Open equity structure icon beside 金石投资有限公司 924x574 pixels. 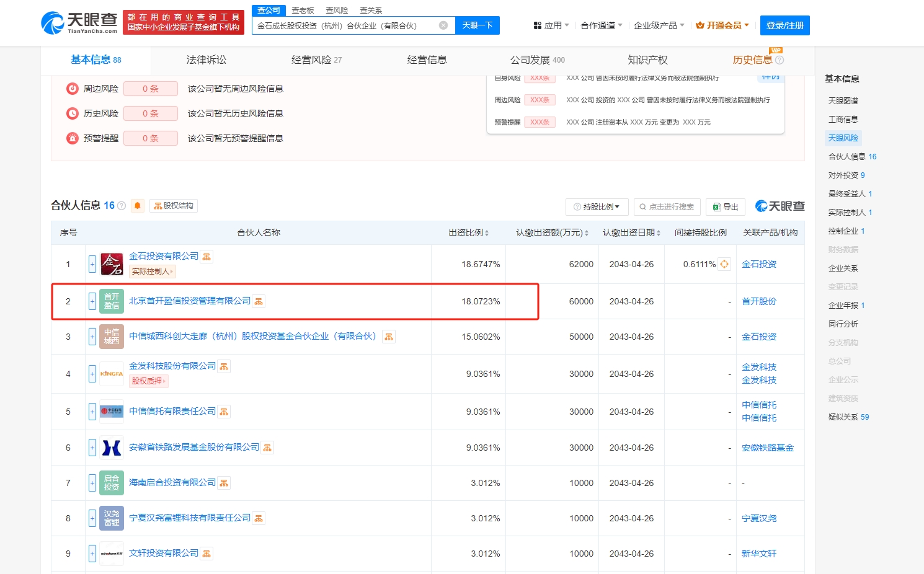coord(207,257)
